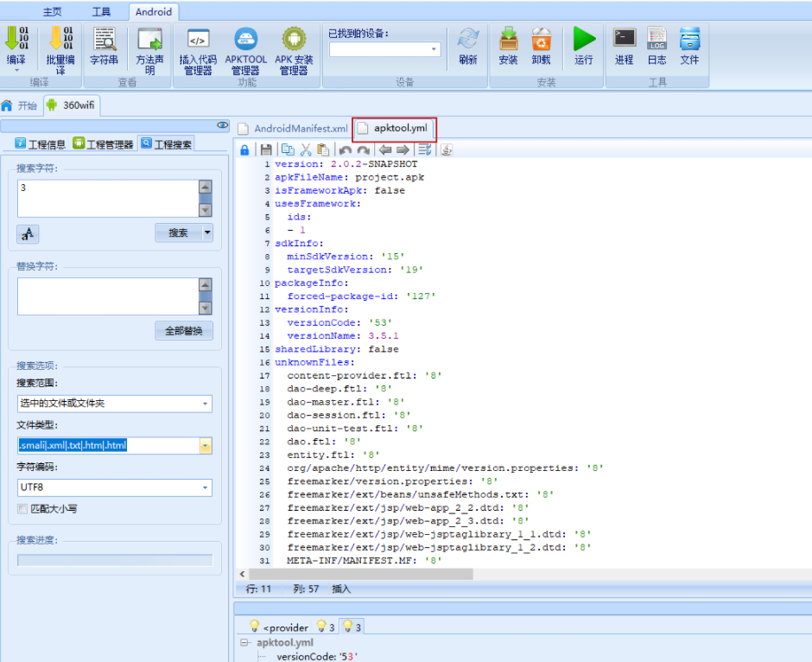
Task: Click the format lines icon in editor
Action: click(425, 150)
